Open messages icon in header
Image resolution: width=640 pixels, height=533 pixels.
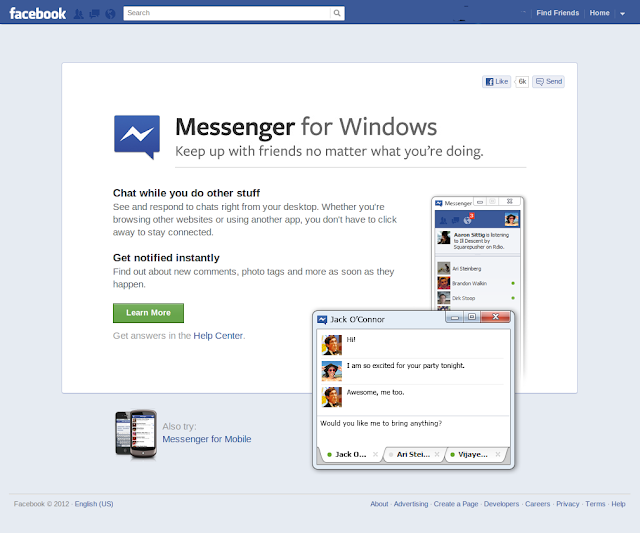click(x=95, y=14)
